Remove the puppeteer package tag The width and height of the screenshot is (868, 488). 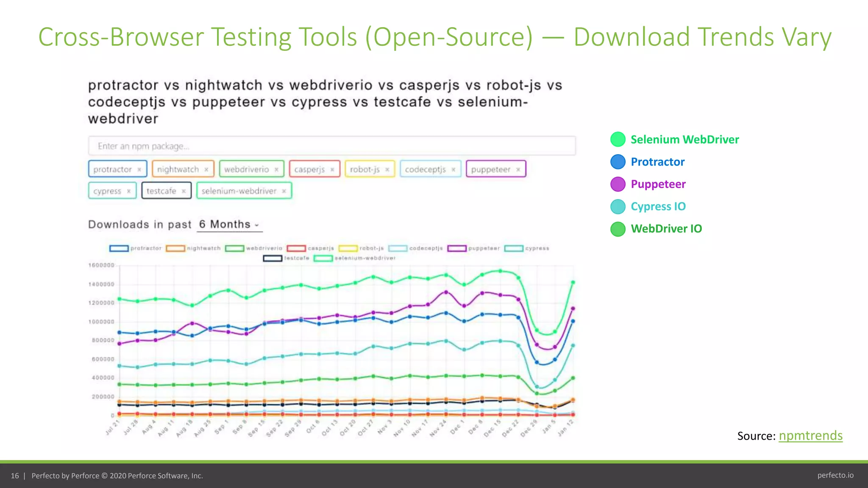pos(518,169)
